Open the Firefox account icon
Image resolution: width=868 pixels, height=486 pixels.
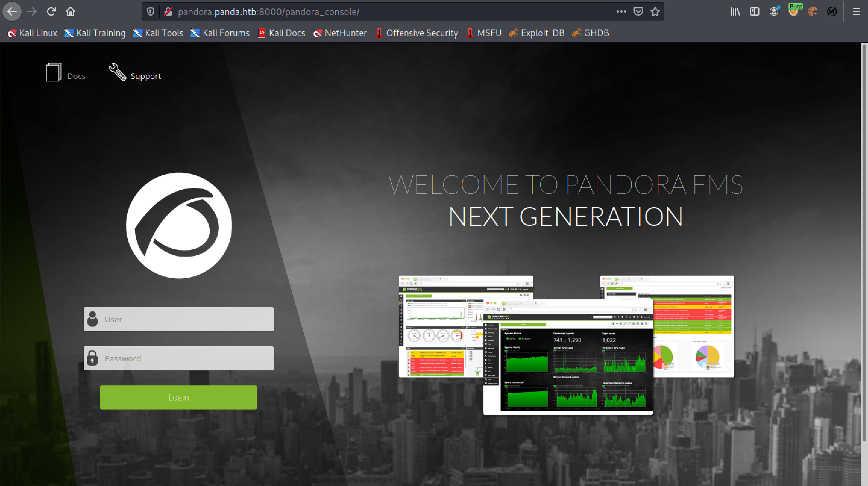774,12
